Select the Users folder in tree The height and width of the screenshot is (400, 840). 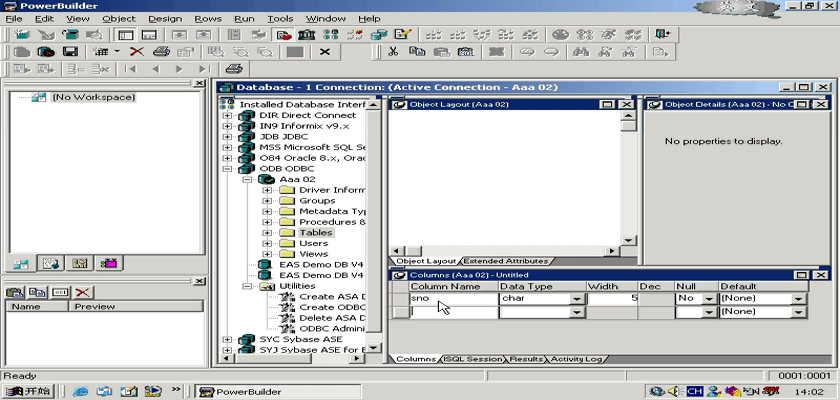point(313,244)
